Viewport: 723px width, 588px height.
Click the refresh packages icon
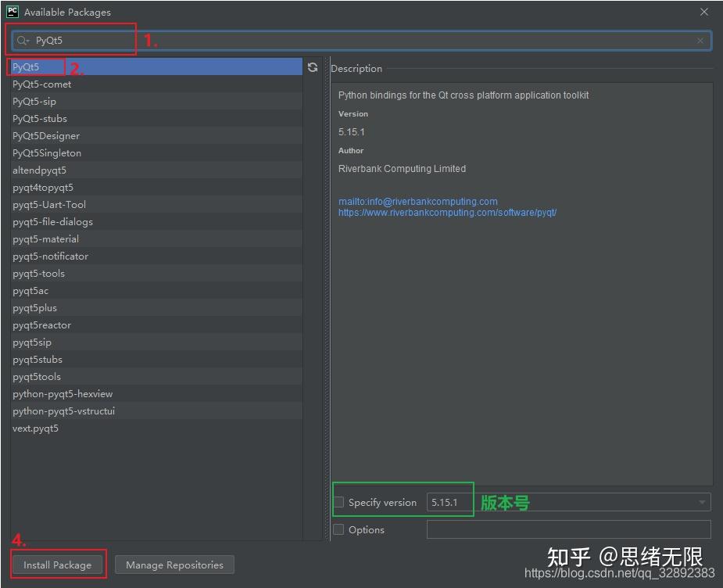point(313,67)
